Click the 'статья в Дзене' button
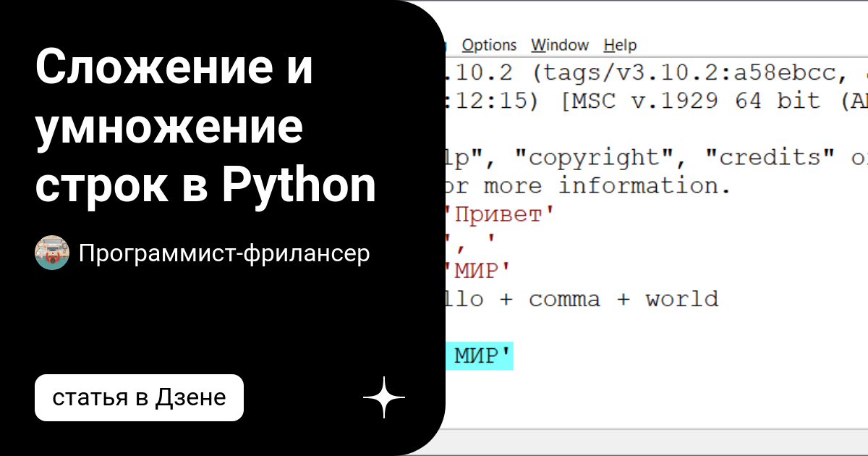The width and height of the screenshot is (868, 456). tap(139, 397)
